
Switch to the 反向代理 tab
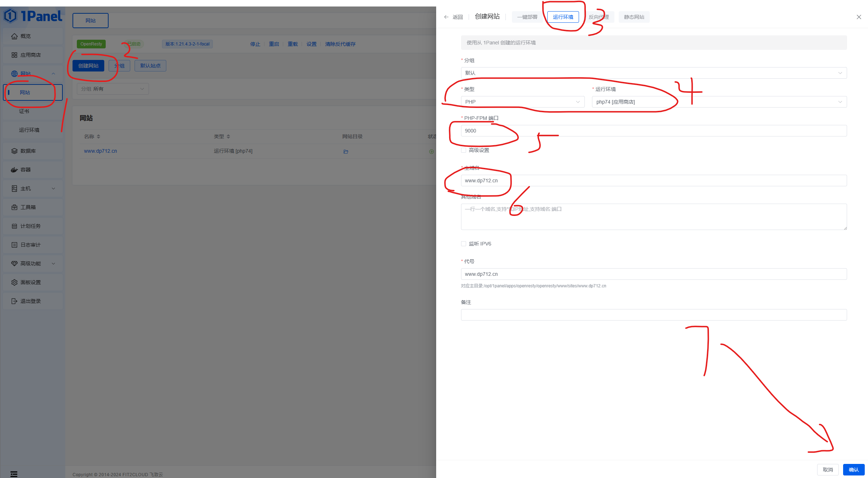599,17
